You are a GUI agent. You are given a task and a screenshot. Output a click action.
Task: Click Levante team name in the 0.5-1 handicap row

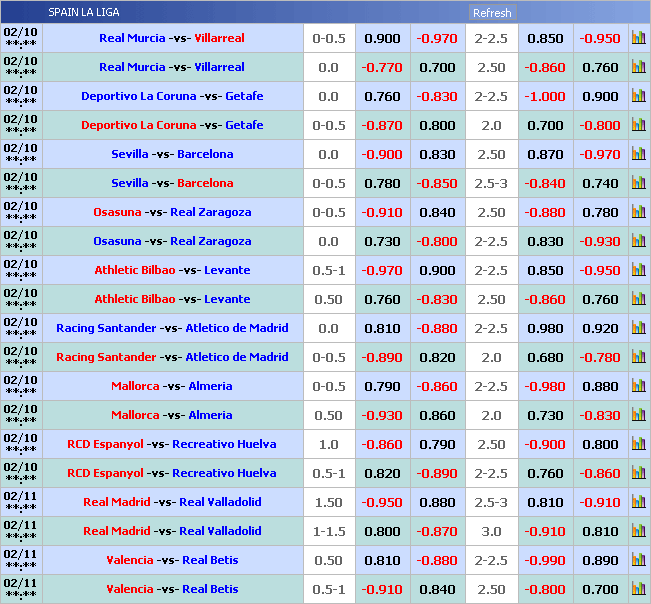click(228, 270)
